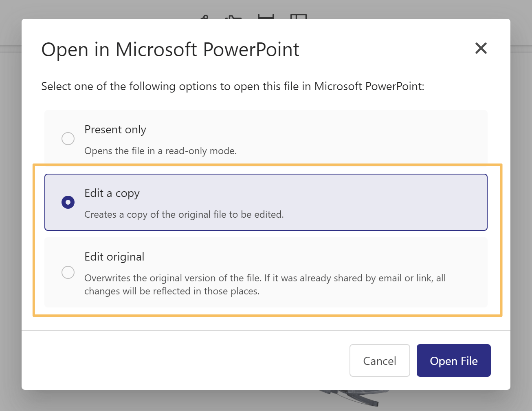Viewport: 532px width, 411px height.
Task: Click the copy description under Edit a copy
Action: point(184,214)
